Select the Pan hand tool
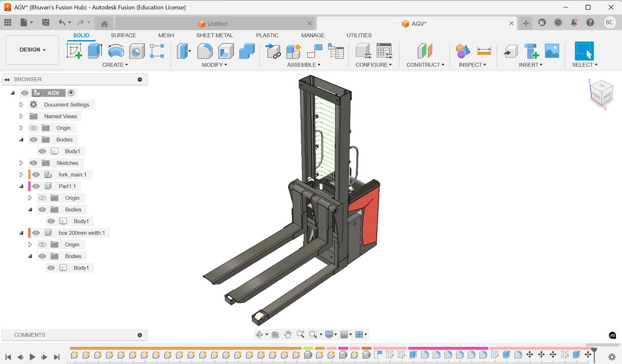Viewport: 622px width, 364px height. click(x=288, y=334)
